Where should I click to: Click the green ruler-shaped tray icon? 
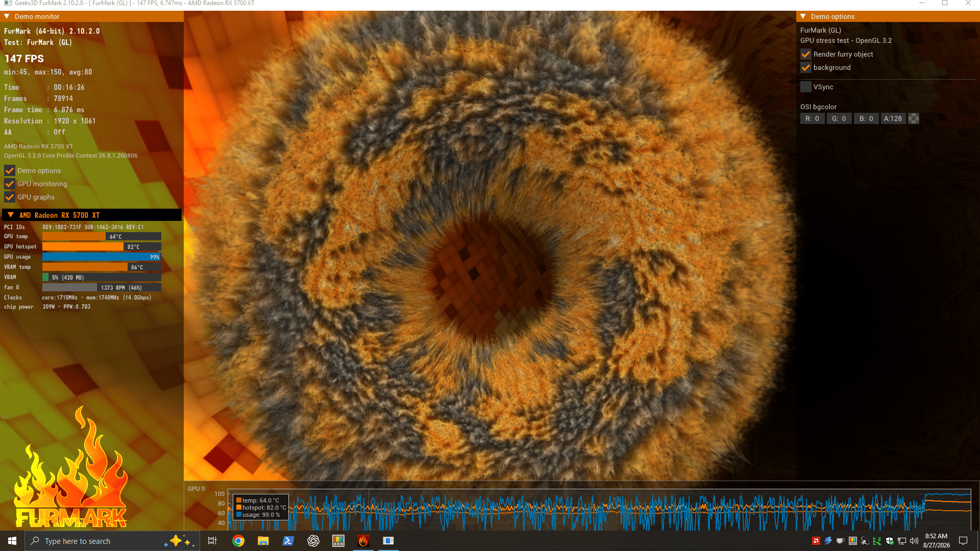coord(877,541)
